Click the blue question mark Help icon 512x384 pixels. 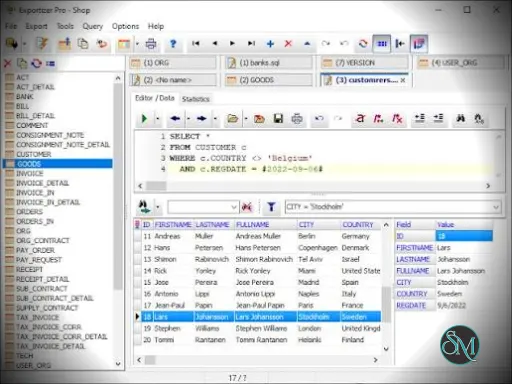pos(173,44)
